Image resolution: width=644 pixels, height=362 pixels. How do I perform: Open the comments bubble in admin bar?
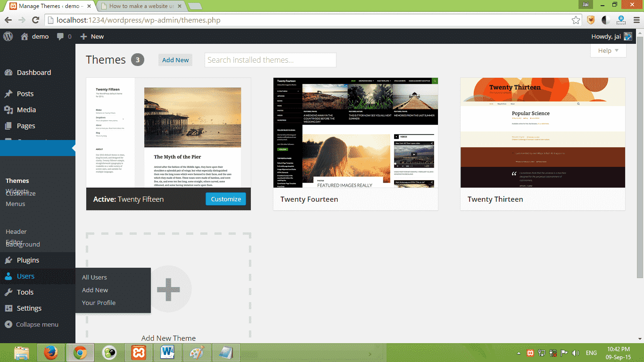[x=64, y=36]
